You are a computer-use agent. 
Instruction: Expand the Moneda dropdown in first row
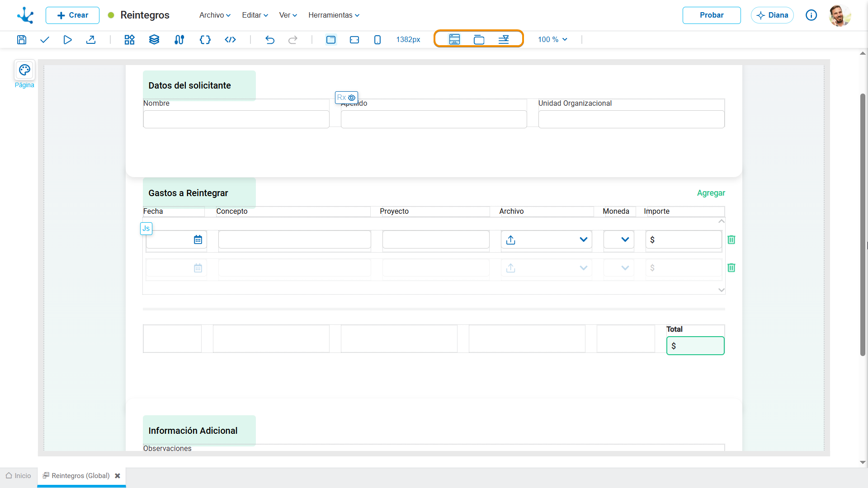coord(625,239)
